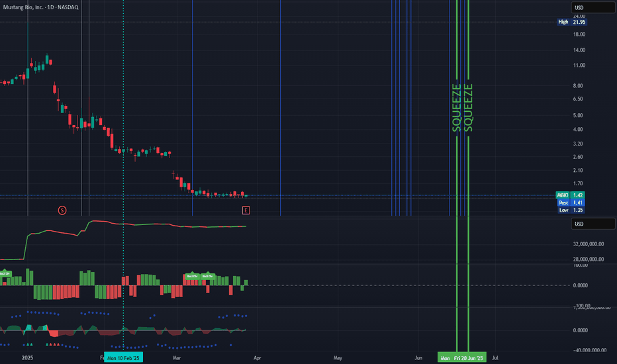Click the 'Fri 20 Jun '25' date label
This screenshot has height=364, width=617.
pyautogui.click(x=468, y=357)
